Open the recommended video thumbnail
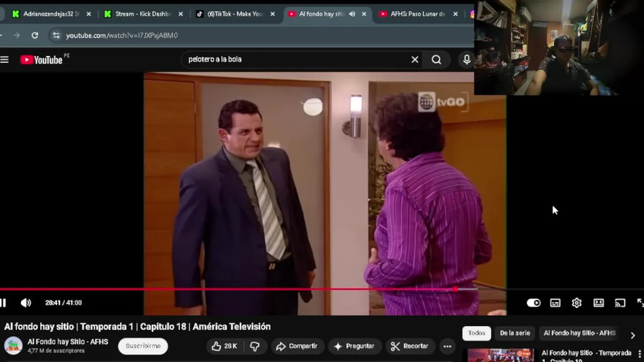Viewport: 644px width, 362px height. click(501, 355)
